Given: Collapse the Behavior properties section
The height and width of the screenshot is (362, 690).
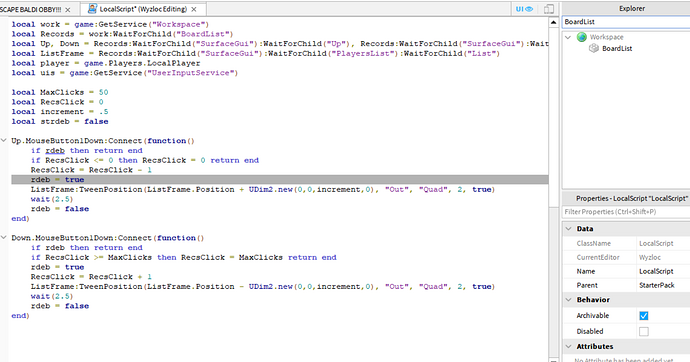Looking at the screenshot, I should (x=569, y=300).
